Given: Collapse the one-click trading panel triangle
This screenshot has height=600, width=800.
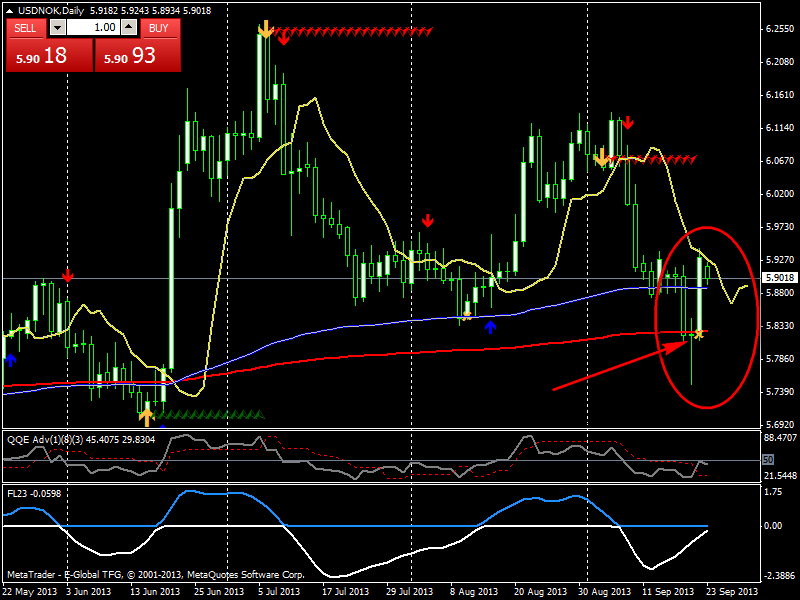Looking at the screenshot, I should pyautogui.click(x=9, y=11).
